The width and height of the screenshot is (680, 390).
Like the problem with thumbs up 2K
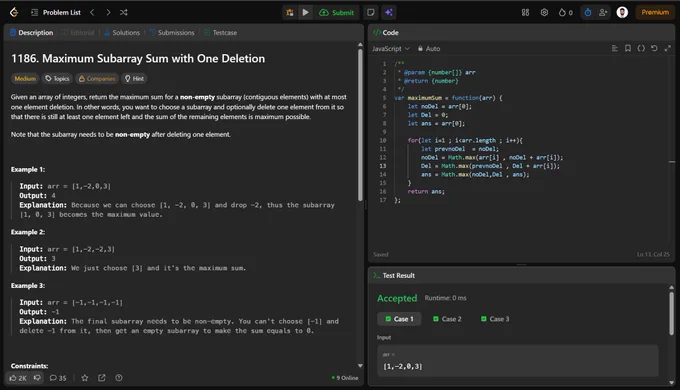(18, 378)
